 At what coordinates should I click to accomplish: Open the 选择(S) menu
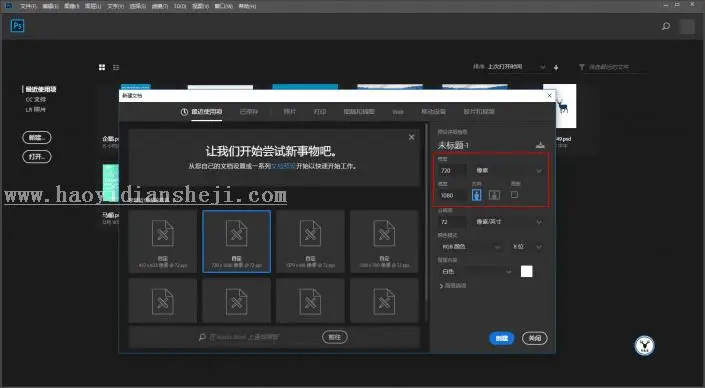point(137,6)
